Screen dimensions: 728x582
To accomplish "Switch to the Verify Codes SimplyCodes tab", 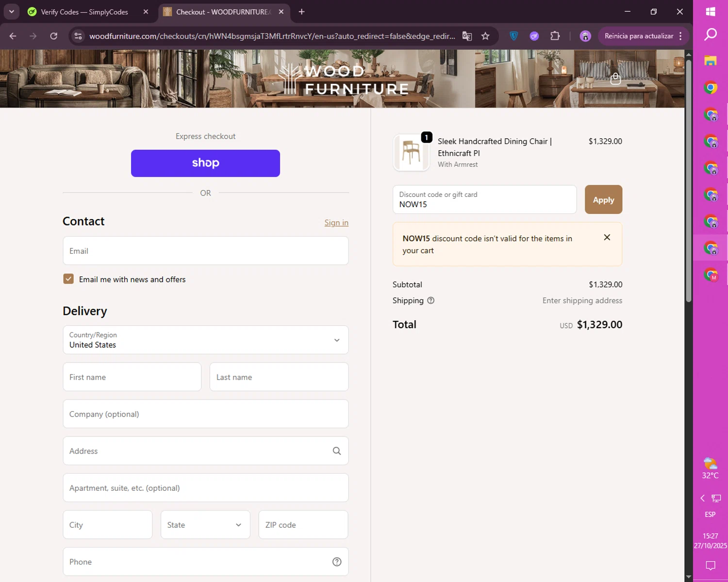I will [x=84, y=12].
